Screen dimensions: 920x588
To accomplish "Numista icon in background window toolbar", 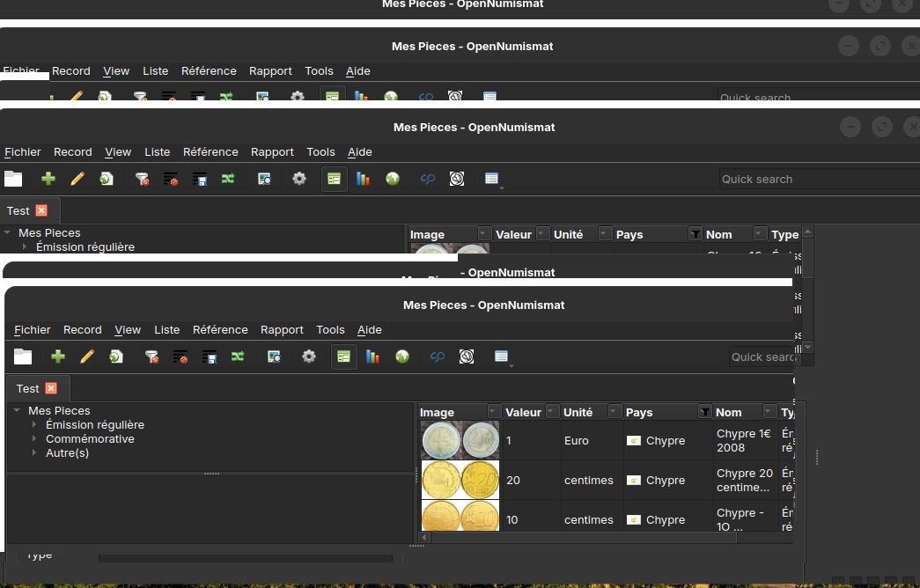I will (457, 179).
